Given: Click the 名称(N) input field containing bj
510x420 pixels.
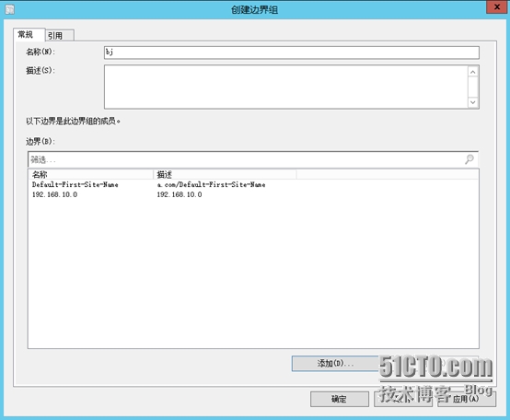Looking at the screenshot, I should coord(292,52).
